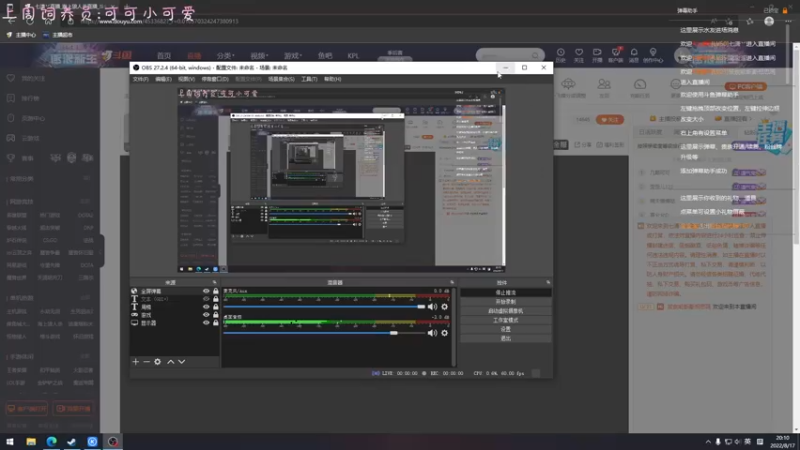The height and width of the screenshot is (450, 800).
Task: Click the 停止推流 button
Action: [506, 292]
